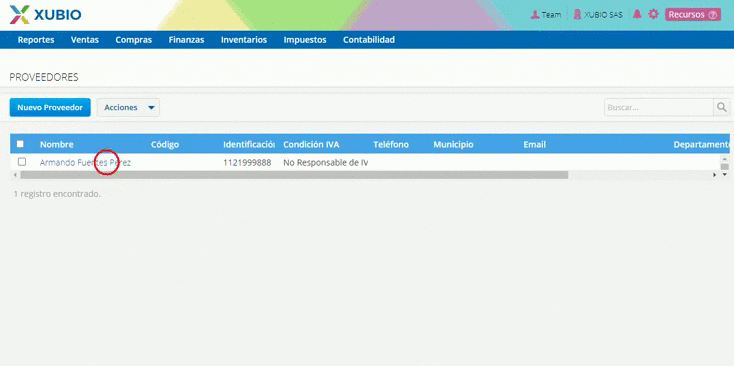
Task: Sort by the Código column
Action: tap(165, 145)
